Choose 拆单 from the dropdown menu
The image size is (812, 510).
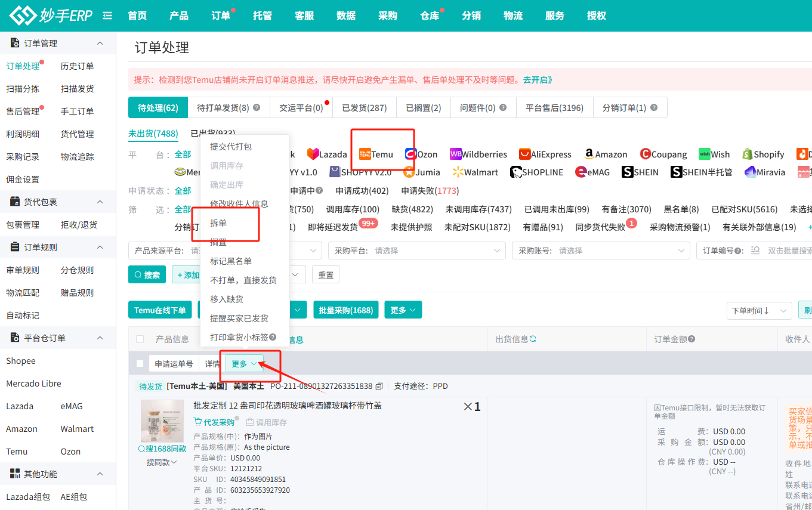coord(218,222)
